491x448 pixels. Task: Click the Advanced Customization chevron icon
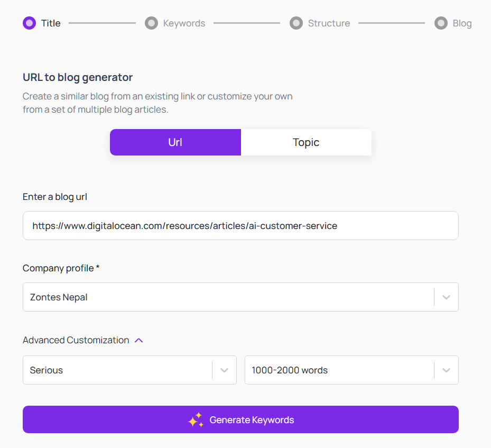point(139,340)
